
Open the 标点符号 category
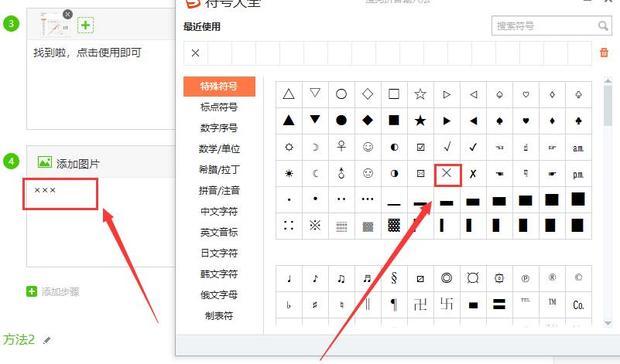pyautogui.click(x=219, y=107)
